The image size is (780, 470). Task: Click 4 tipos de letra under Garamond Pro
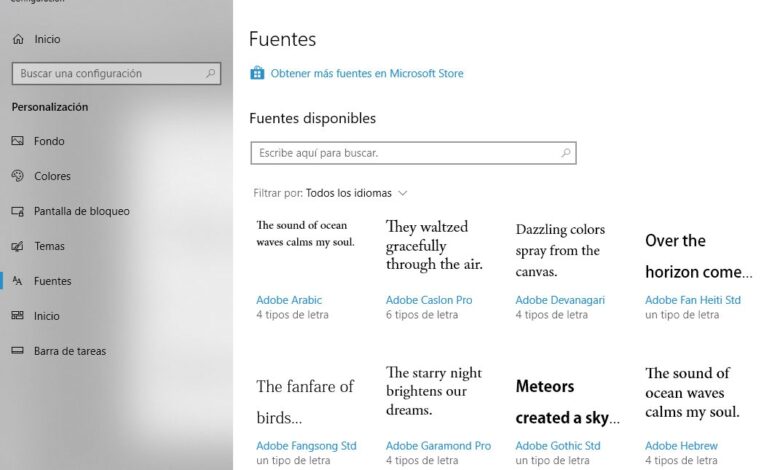[x=422, y=461]
